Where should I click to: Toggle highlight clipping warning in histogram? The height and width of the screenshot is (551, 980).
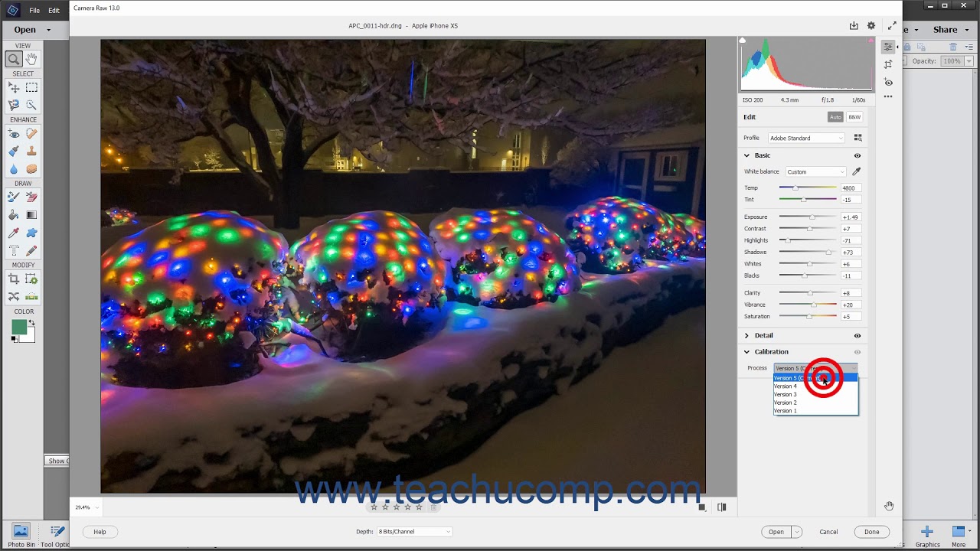pyautogui.click(x=871, y=41)
